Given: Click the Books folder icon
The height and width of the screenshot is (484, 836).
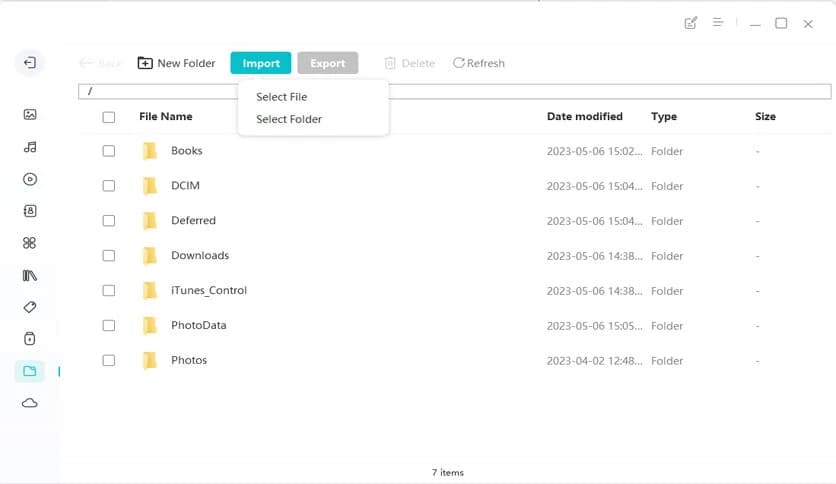Looking at the screenshot, I should click(x=150, y=151).
